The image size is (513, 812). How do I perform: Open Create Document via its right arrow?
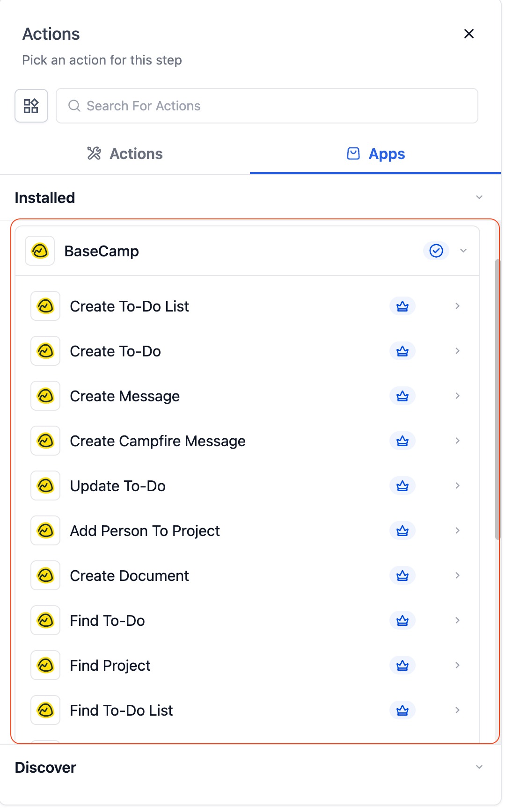click(x=457, y=575)
